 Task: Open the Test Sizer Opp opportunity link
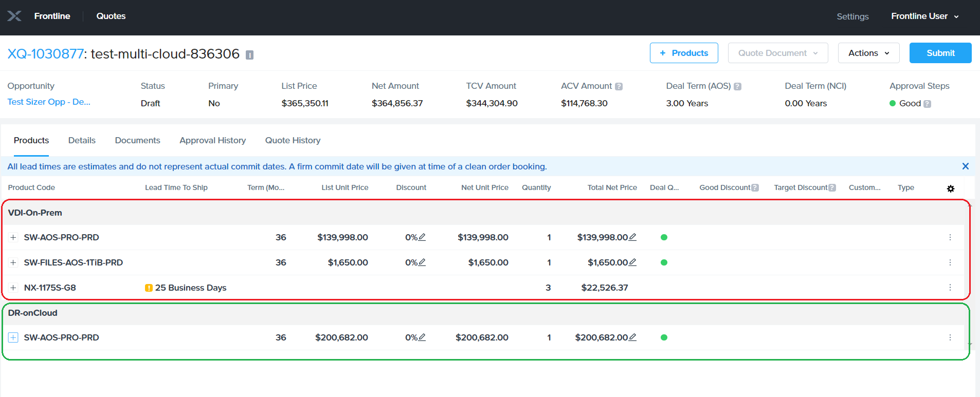[x=49, y=102]
